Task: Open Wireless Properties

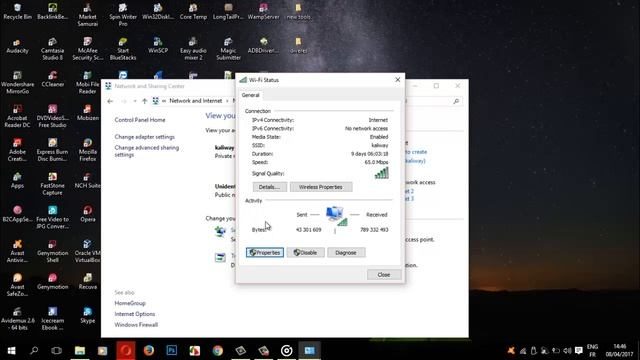Action: click(x=321, y=187)
